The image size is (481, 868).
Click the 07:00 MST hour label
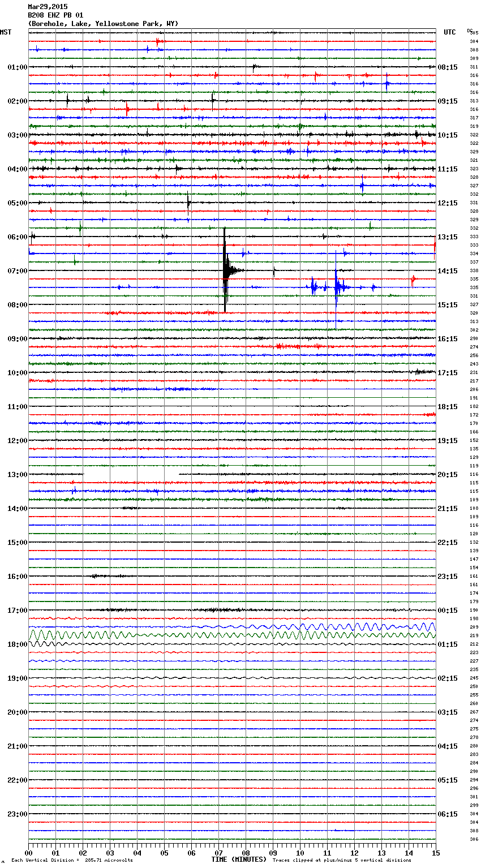point(18,271)
